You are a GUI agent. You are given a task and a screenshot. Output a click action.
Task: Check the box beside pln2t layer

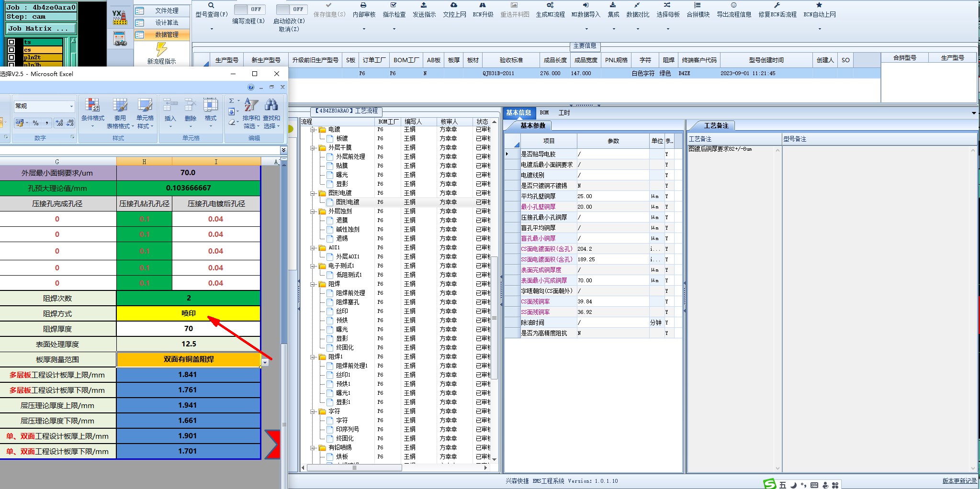11,57
